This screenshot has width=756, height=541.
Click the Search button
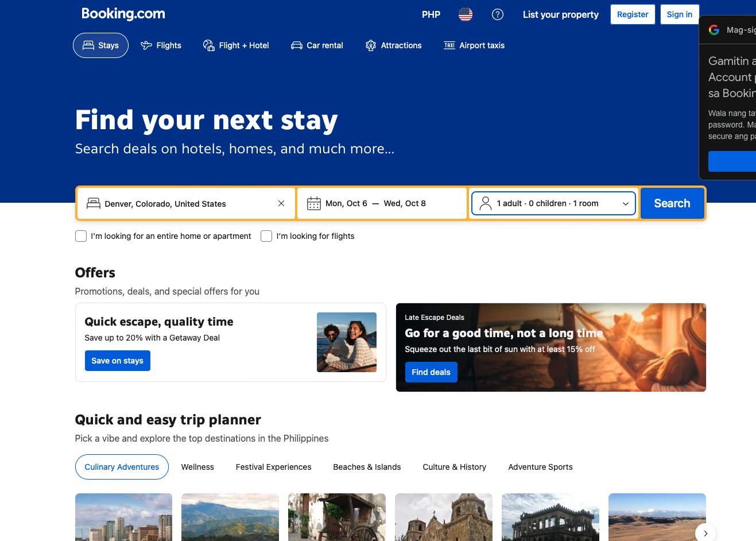(672, 203)
